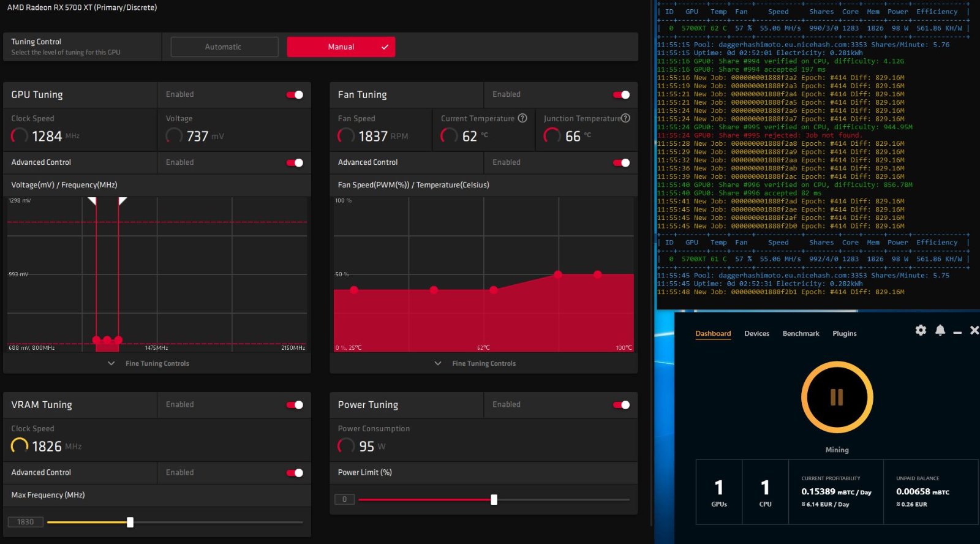This screenshot has height=544, width=980.
Task: Click Fine Tuning Controls under the fan curve graph
Action: pos(484,363)
